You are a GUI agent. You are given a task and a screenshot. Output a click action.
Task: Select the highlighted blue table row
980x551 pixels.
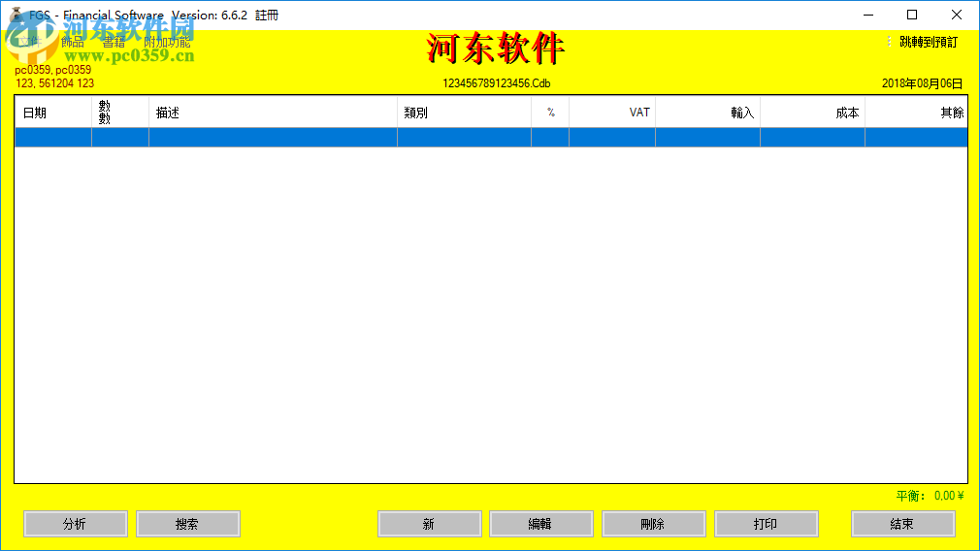pos(491,138)
